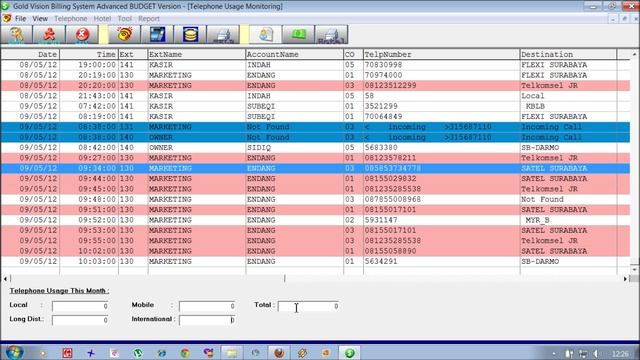Open the Report menu
Screen dimensions: 640x360
coord(149,19)
